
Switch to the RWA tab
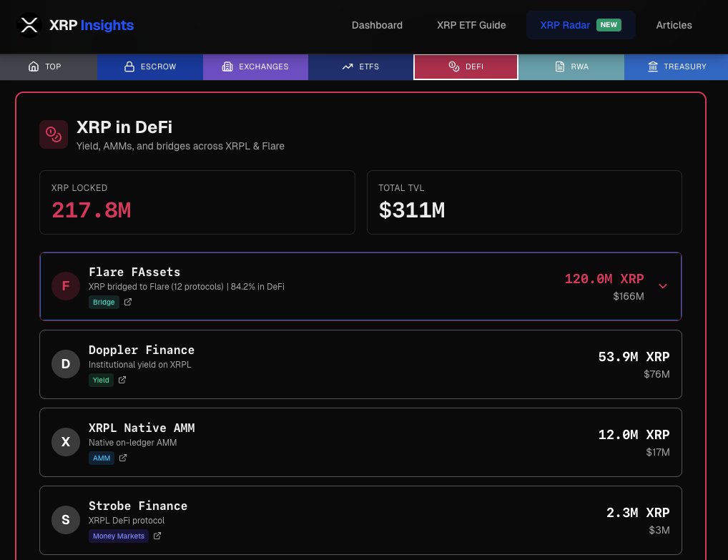click(x=571, y=67)
